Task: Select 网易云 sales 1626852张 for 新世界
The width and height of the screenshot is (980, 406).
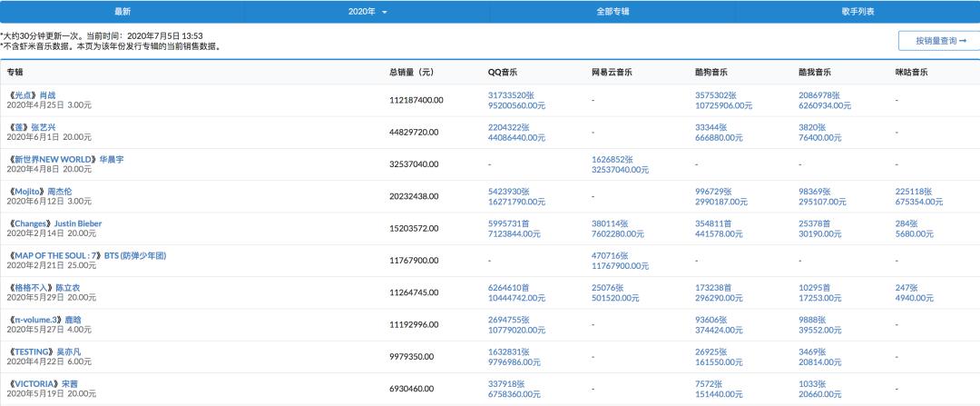Action: (612, 160)
